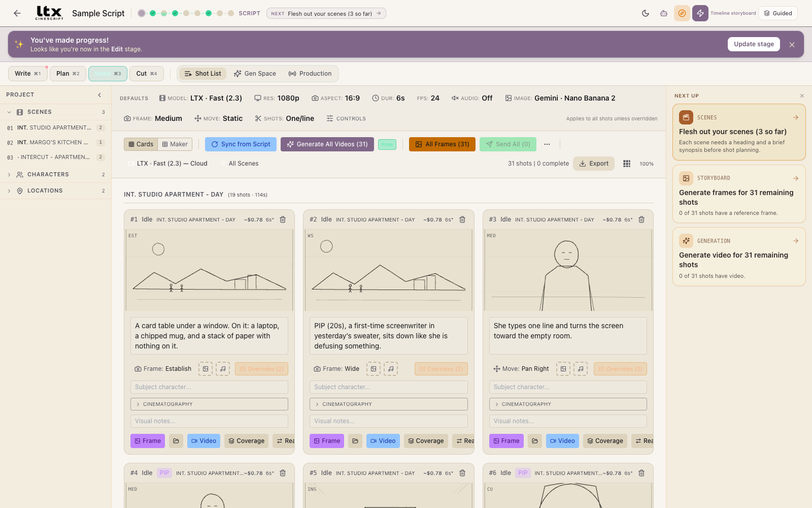Viewport: 812px width, 508px height.
Task: Delete shot #3 with its trash icon
Action: (x=641, y=219)
